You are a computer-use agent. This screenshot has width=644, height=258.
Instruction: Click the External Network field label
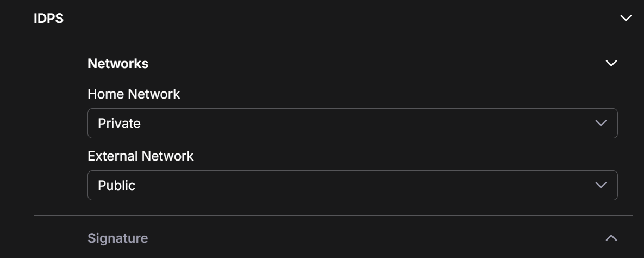140,156
